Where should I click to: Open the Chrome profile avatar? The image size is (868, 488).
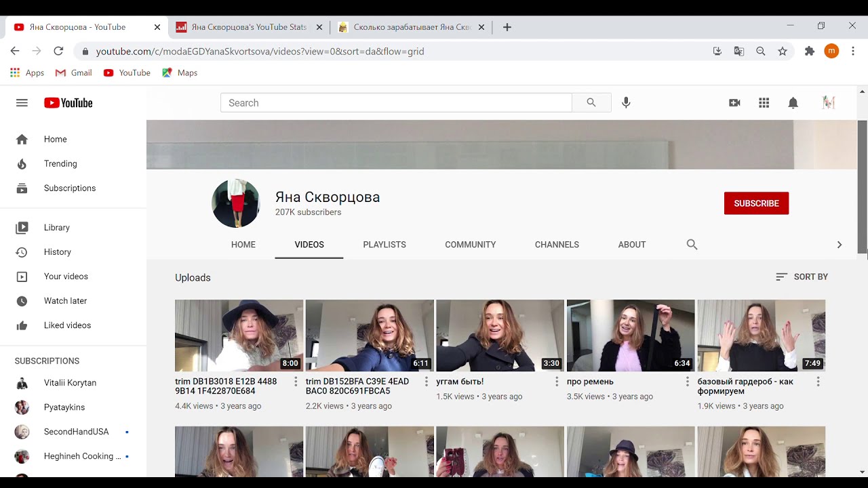pyautogui.click(x=831, y=51)
